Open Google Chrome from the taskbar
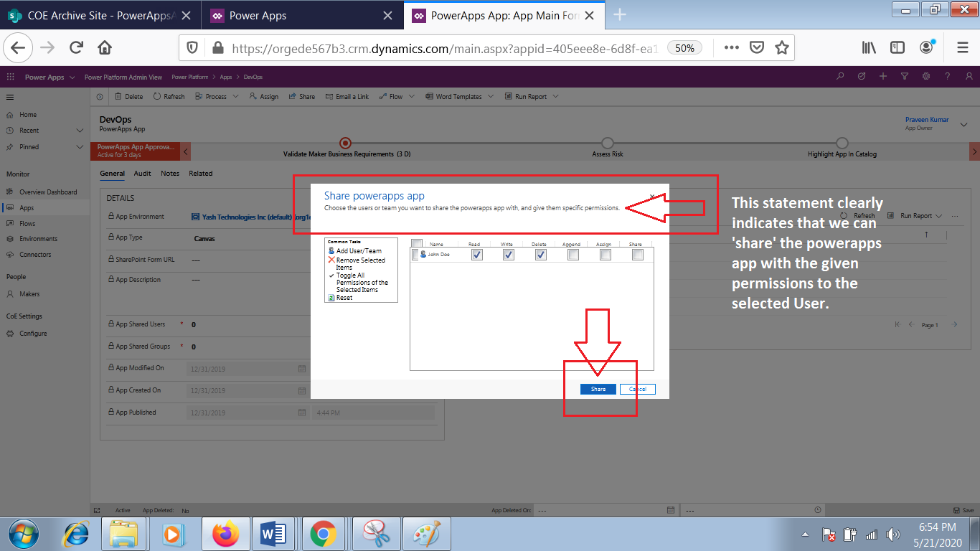Screen dimensions: 980x551 324,534
